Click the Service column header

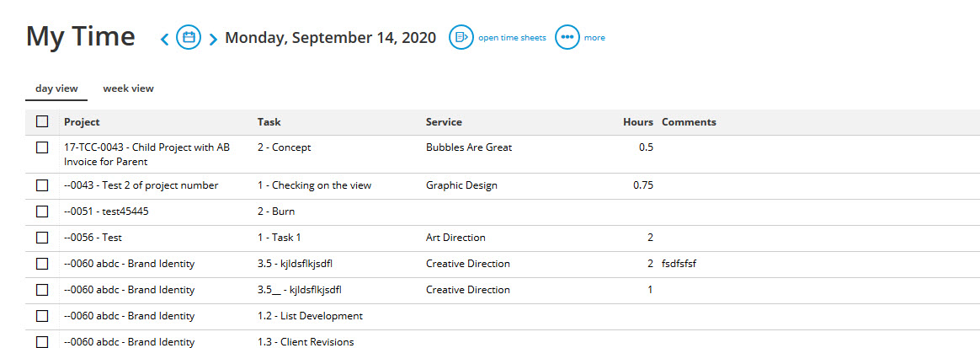(444, 122)
